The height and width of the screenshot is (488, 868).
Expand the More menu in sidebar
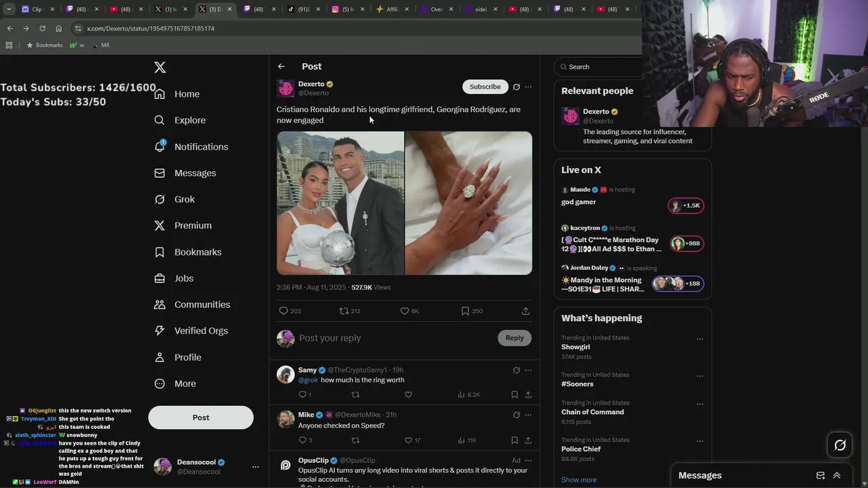(x=175, y=384)
